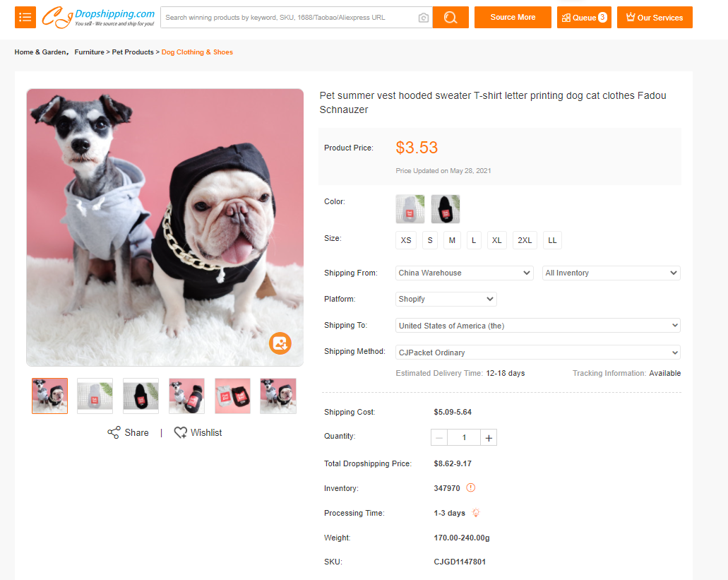Click the Share icon
Image resolution: width=728 pixels, height=580 pixels.
point(114,432)
